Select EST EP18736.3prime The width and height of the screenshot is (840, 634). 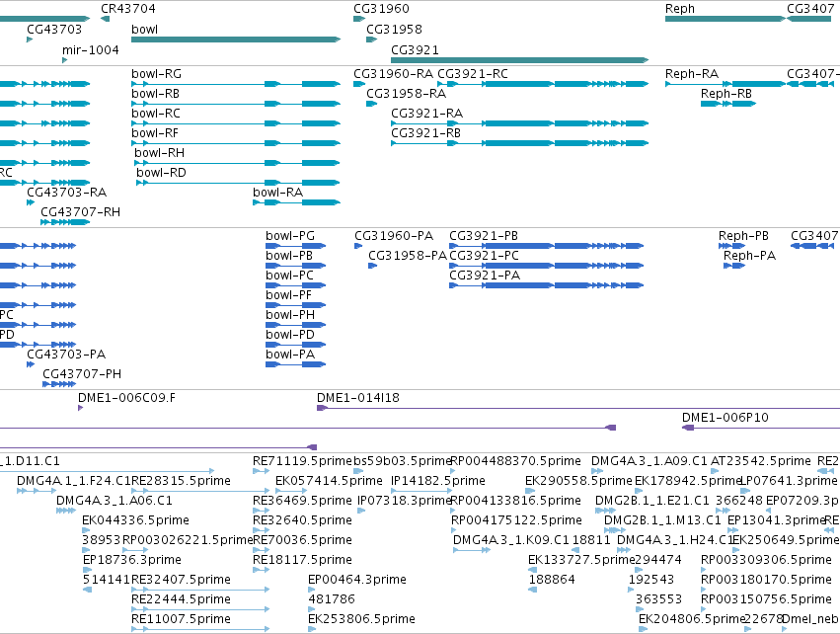pos(132,560)
